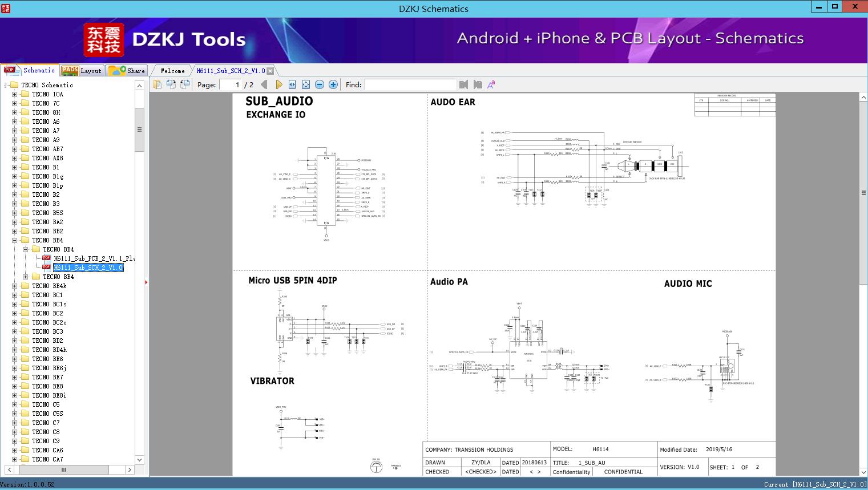Click the document scroll down arrow
The height and width of the screenshot is (490, 868).
[x=863, y=472]
